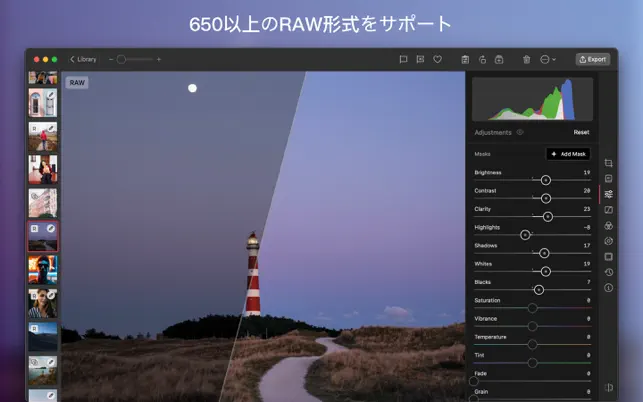Click the Clarity slider handle
The height and width of the screenshot is (402, 643).
tap(547, 217)
